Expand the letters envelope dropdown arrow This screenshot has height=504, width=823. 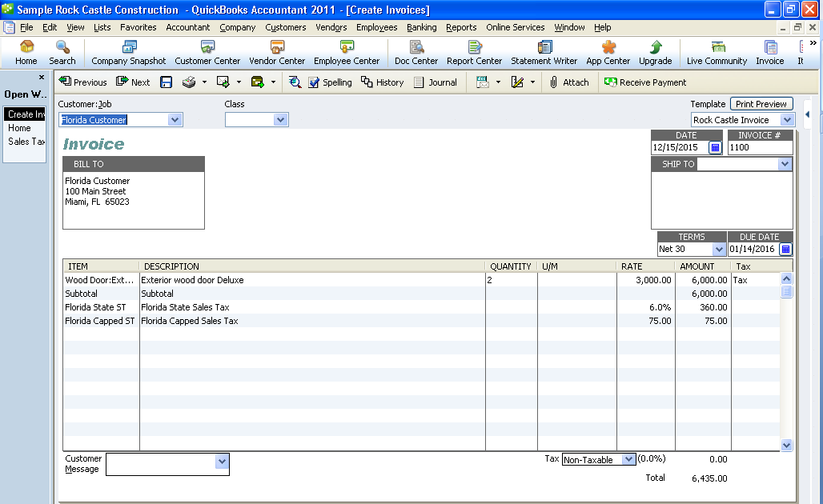click(x=498, y=82)
